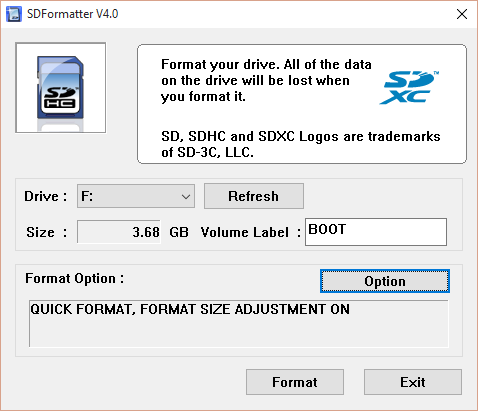
Task: Click the Format Option heading
Action: tap(75, 278)
